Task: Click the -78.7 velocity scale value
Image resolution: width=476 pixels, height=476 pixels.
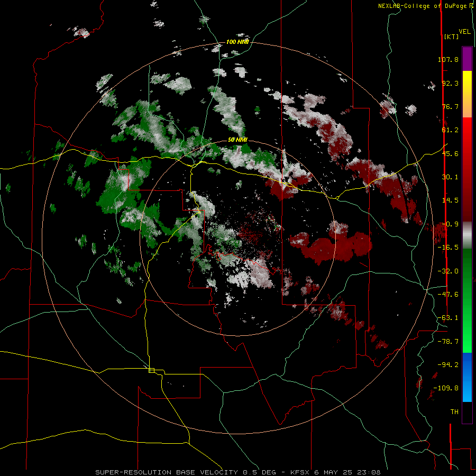Action: 448,342
